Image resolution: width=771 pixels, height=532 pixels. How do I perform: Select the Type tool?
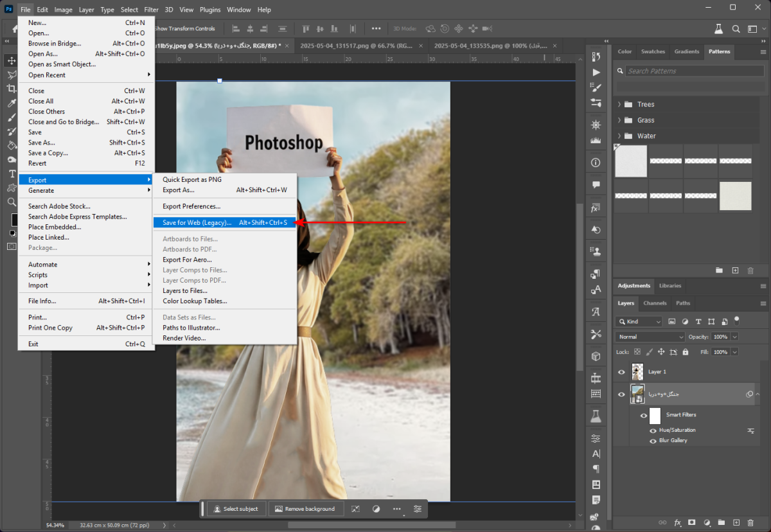click(12, 173)
